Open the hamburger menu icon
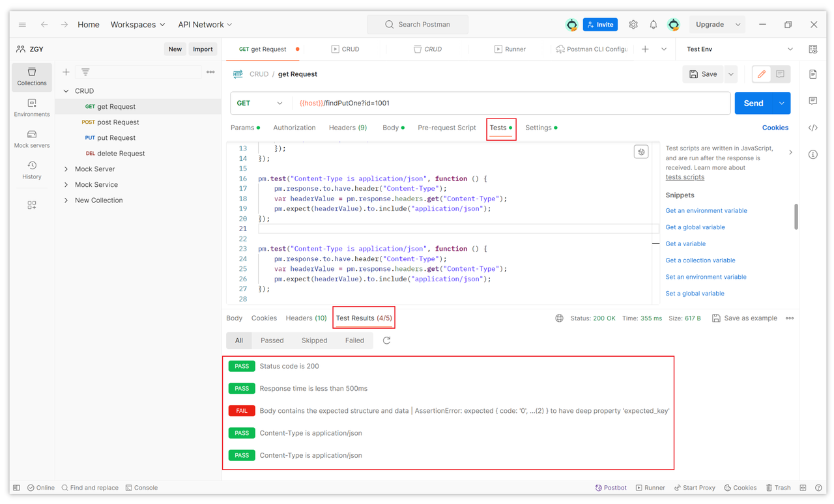Screen dimensions: 834x504 [23, 25]
